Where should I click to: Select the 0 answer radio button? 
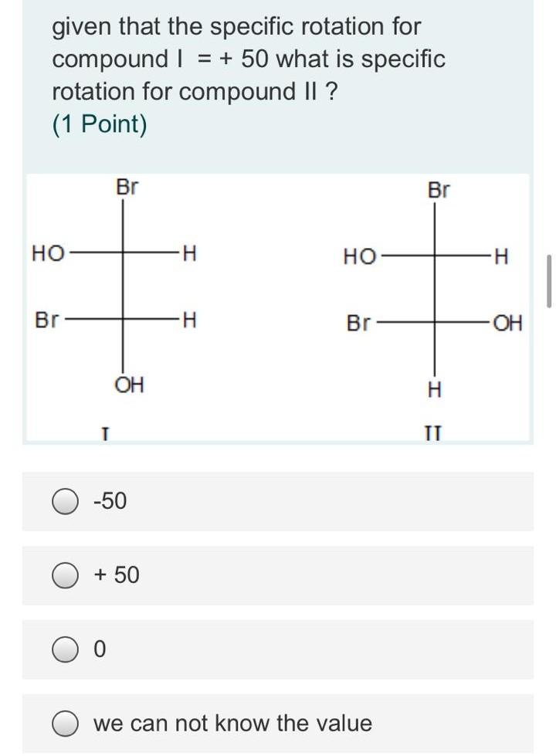65,649
